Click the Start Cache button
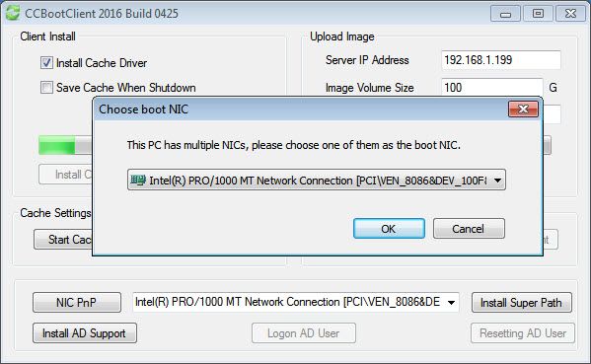The height and width of the screenshot is (364, 591). tap(63, 240)
